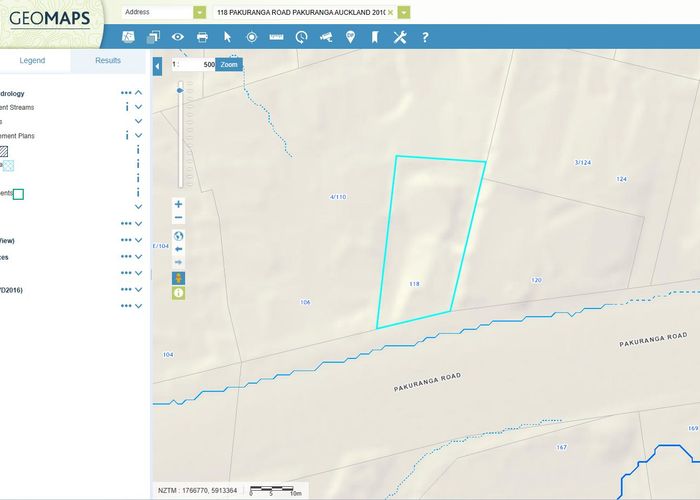This screenshot has width=700, height=500.
Task: Open the wrench and screwdriver tools
Action: tap(400, 37)
